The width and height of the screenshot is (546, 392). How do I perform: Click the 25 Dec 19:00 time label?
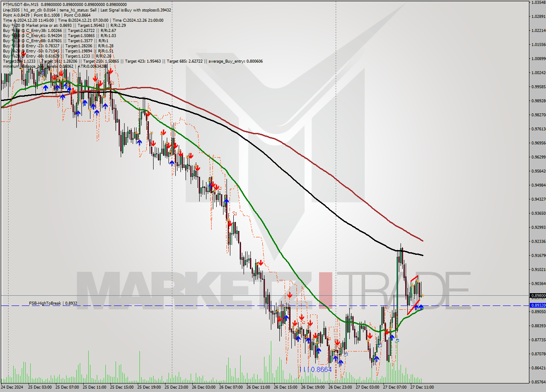149,387
